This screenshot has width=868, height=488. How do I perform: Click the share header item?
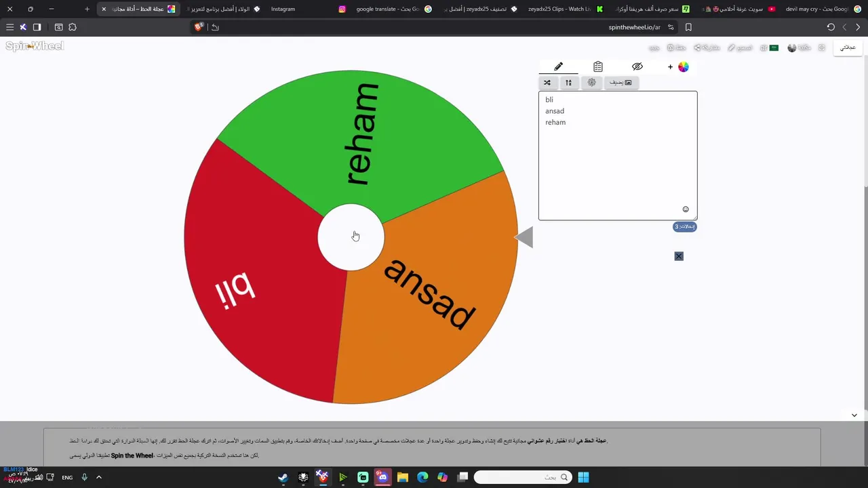click(x=707, y=47)
